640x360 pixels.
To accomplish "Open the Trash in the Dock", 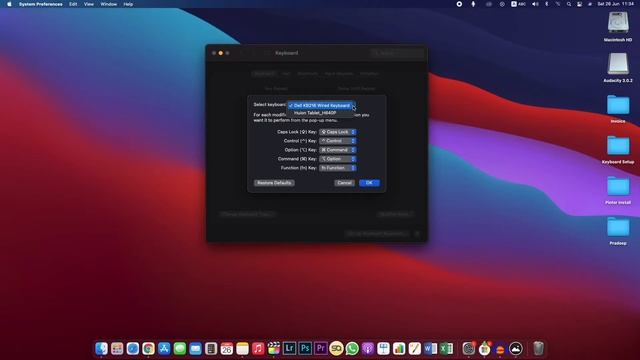I will point(538,349).
